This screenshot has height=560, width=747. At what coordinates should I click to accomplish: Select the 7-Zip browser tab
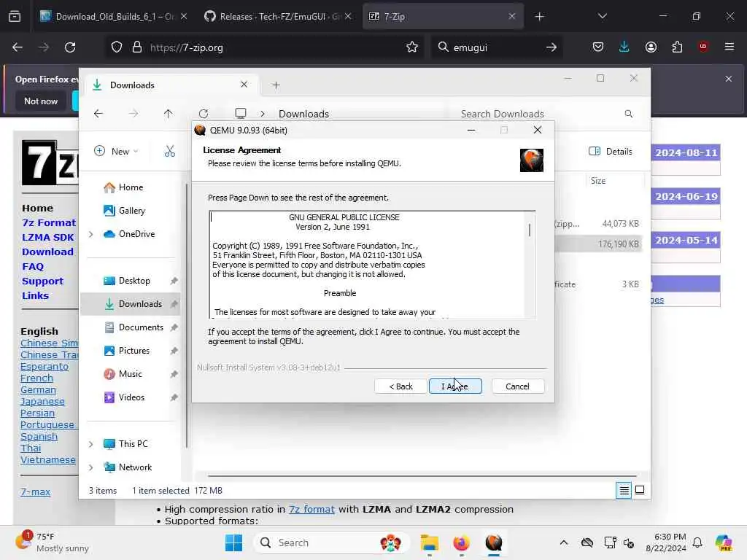point(443,16)
